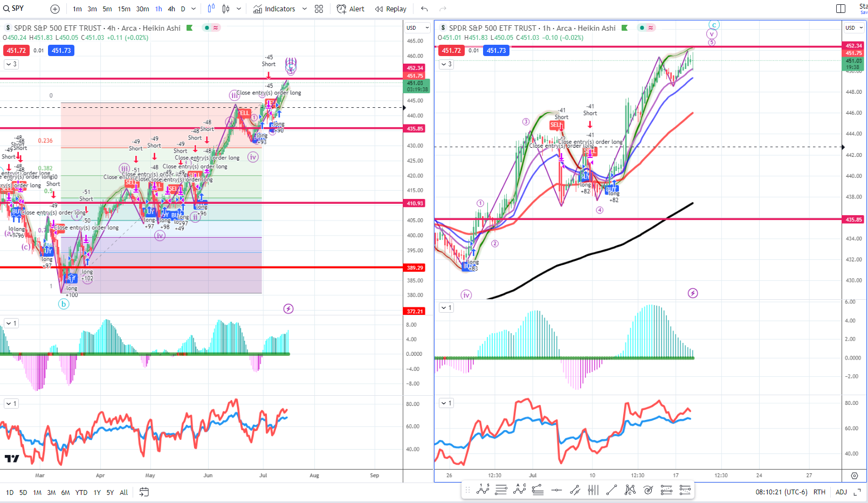Screen dimensions: 868x503
Task: Click the right chart 435.85 price label
Action: coord(853,219)
